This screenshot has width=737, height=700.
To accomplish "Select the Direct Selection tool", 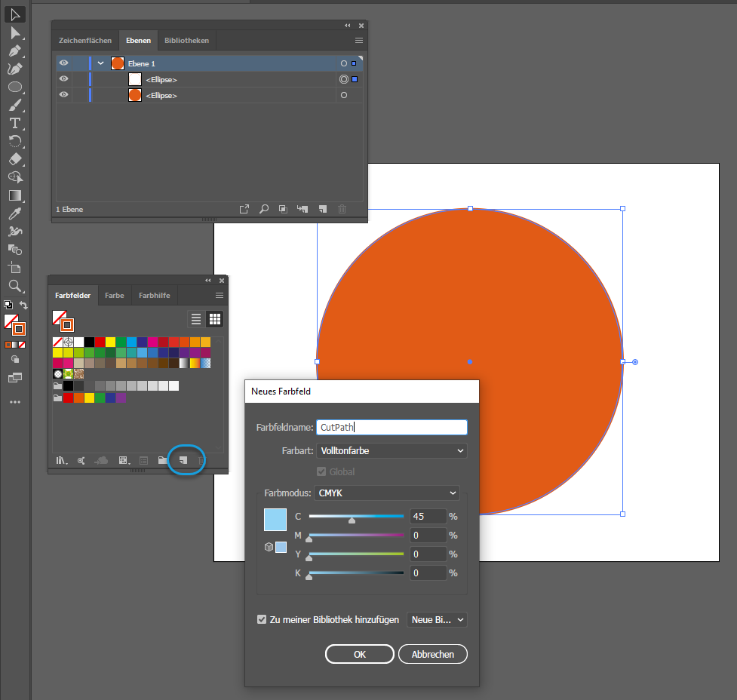I will pos(15,33).
